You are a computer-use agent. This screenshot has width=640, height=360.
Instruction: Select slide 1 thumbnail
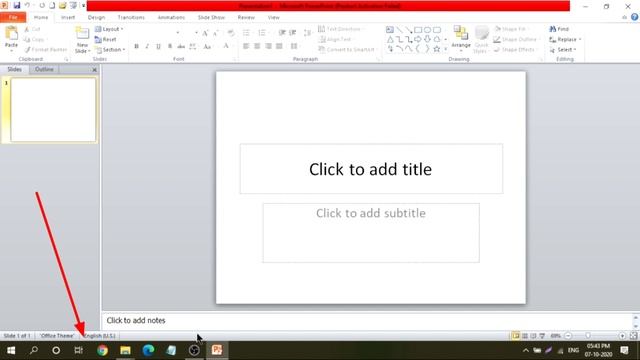[x=53, y=110]
